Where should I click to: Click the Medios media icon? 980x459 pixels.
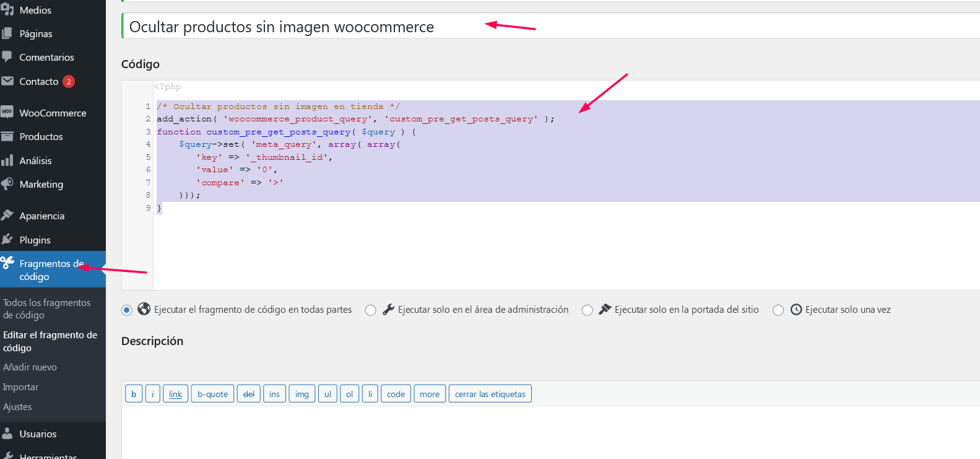pos(7,10)
